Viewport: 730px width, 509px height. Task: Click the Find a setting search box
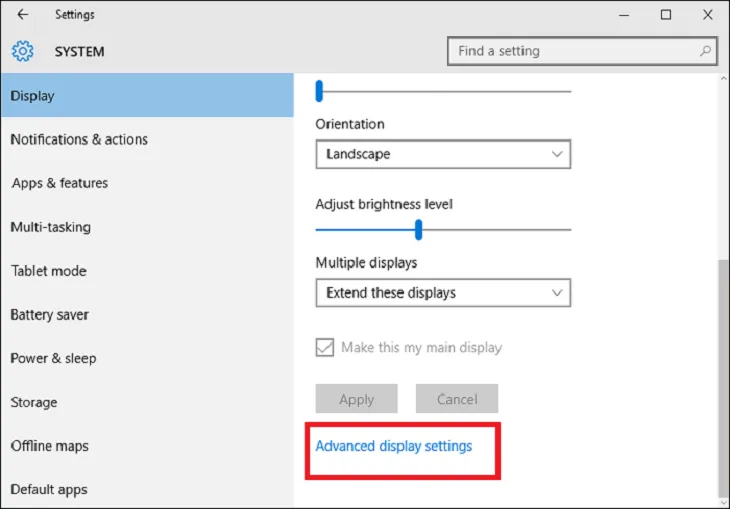[x=575, y=51]
